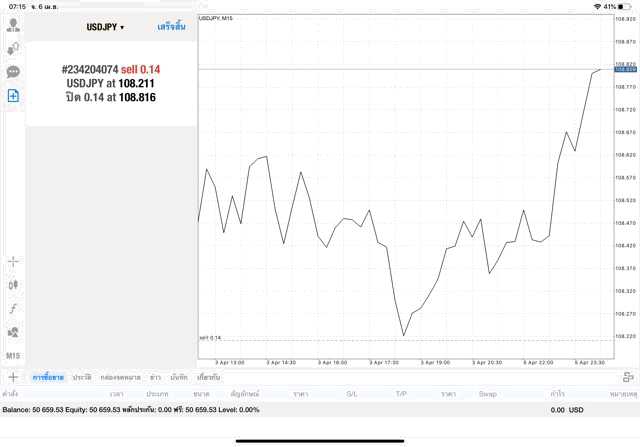This screenshot has height=447, width=640.
Task: Select the การซื้อขาย (Trade) tab
Action: pyautogui.click(x=48, y=377)
